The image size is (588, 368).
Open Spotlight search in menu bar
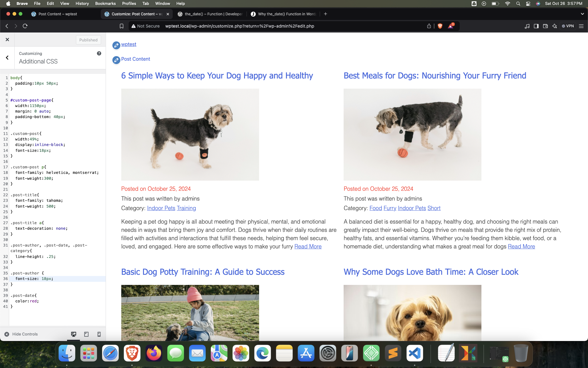point(518,4)
